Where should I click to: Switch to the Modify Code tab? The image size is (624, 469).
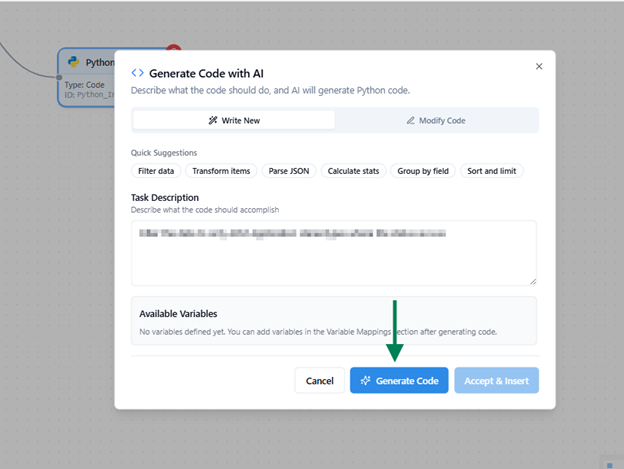pos(436,120)
